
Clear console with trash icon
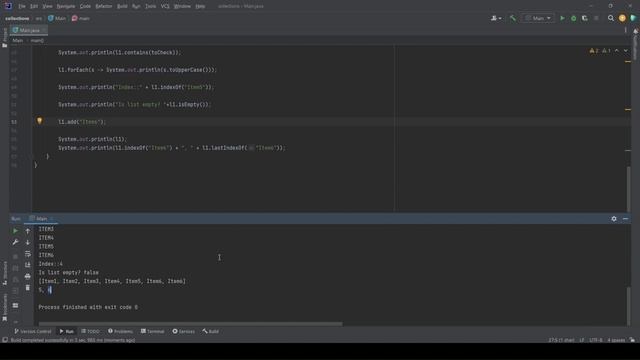[27, 288]
